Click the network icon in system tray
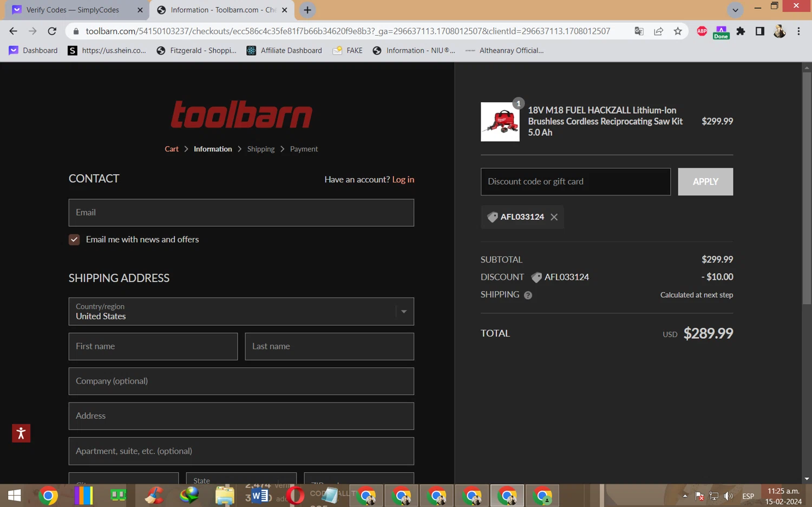Screen dimensions: 812x507 714,496
